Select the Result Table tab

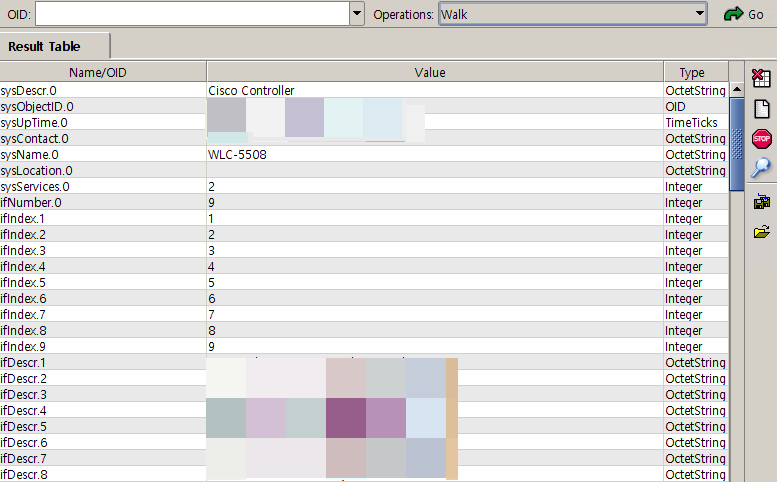pos(55,47)
